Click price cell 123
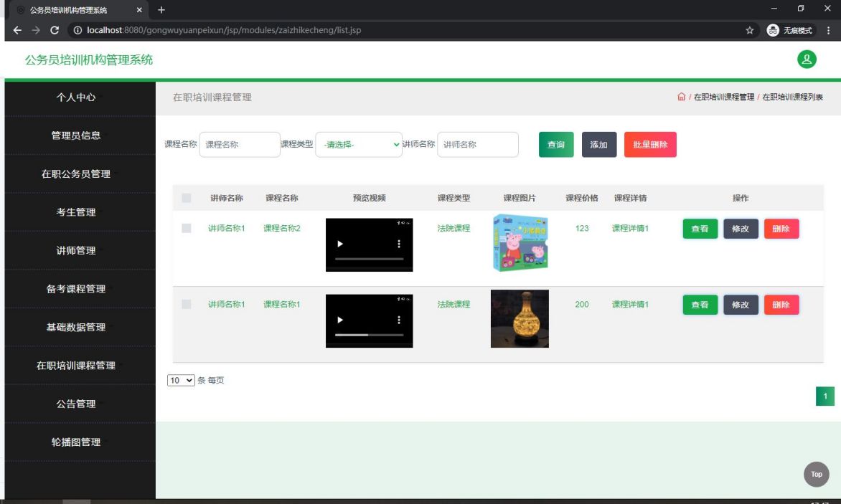The width and height of the screenshot is (841, 504). [x=582, y=228]
